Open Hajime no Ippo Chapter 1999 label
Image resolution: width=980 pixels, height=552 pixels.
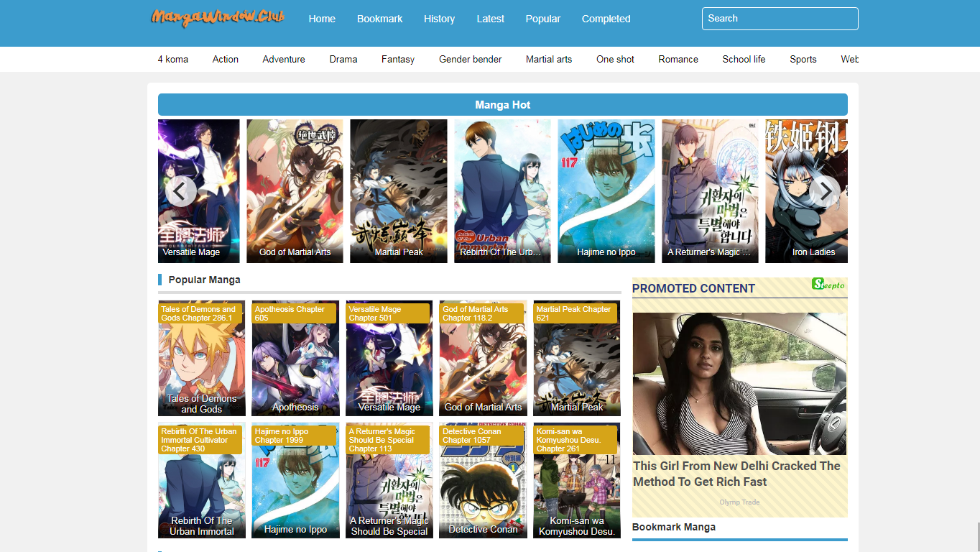294,436
